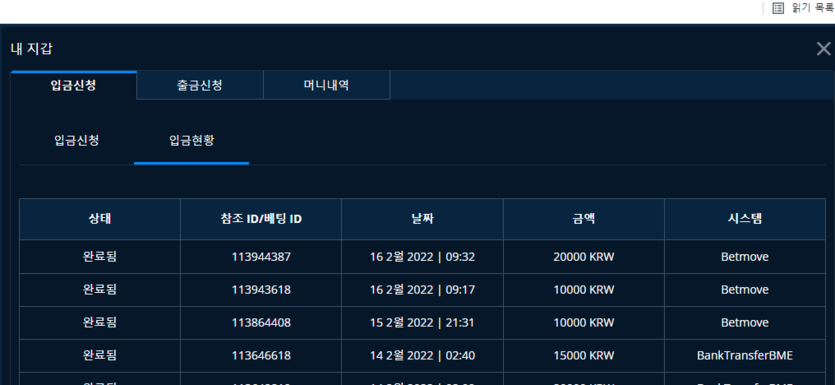Select reference ID 113944387
835x385 pixels.
(x=261, y=257)
